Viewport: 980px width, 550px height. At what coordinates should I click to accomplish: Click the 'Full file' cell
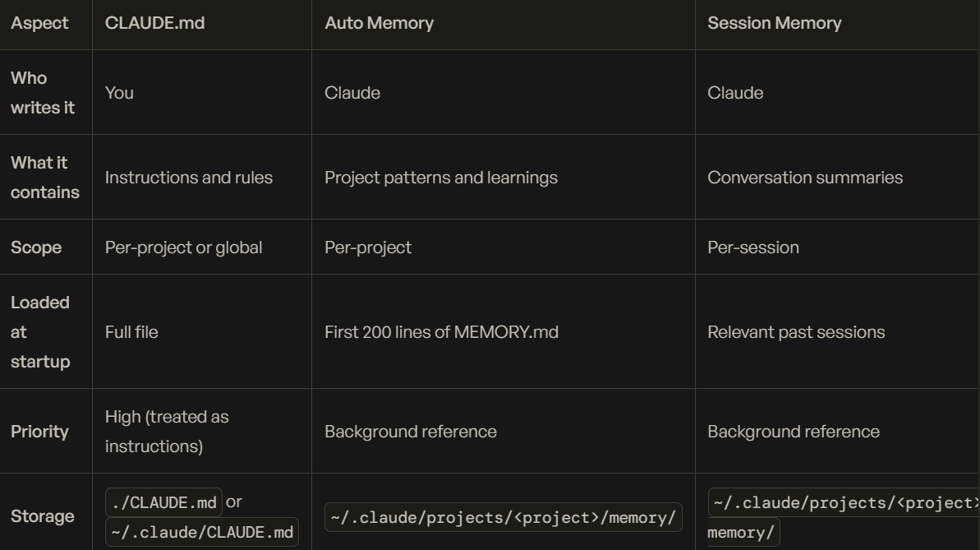[131, 331]
